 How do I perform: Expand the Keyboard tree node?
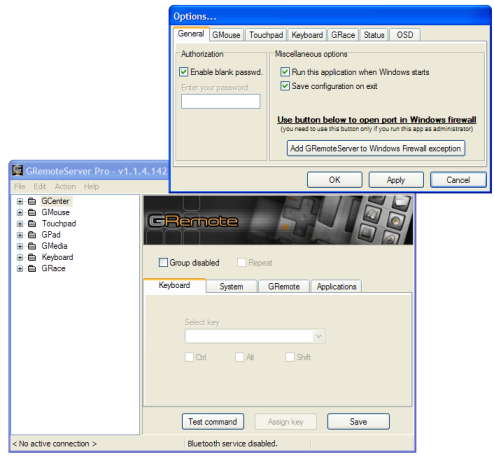(x=20, y=257)
